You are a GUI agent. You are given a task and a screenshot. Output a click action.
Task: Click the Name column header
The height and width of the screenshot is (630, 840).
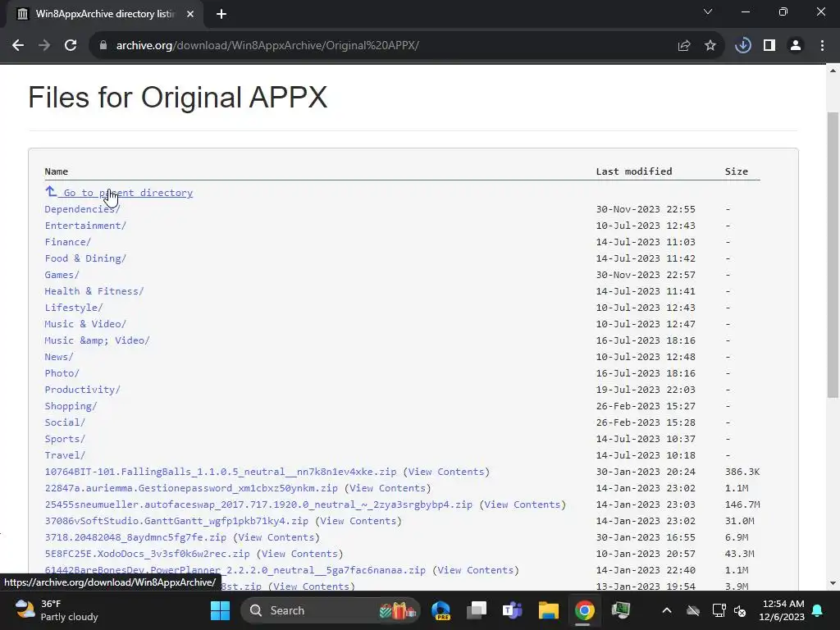click(57, 171)
